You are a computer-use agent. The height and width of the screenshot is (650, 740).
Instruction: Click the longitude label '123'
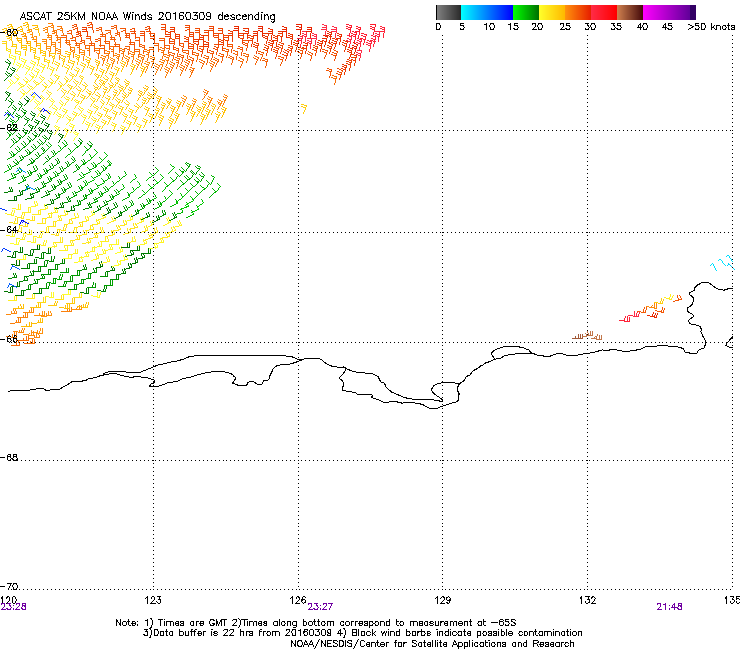pyautogui.click(x=153, y=600)
